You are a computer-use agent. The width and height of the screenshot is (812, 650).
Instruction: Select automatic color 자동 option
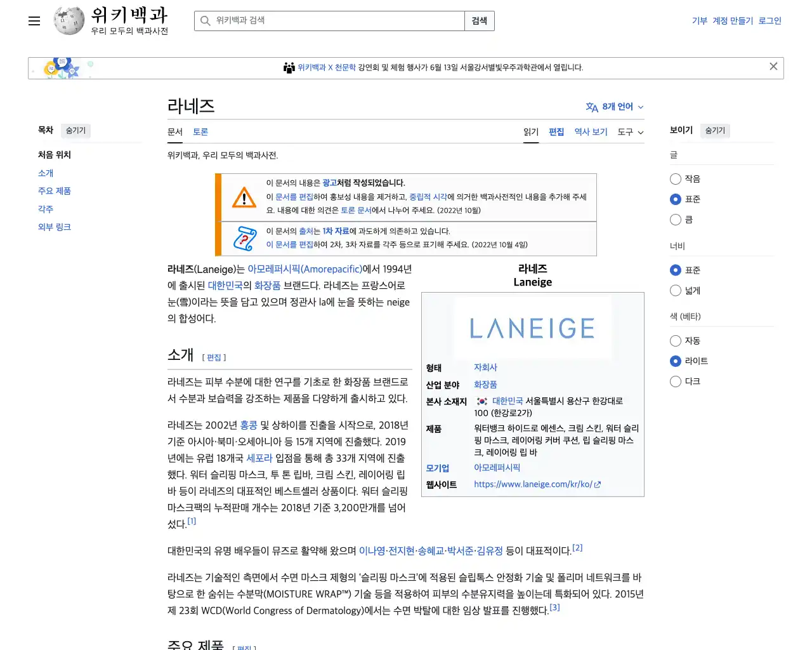pos(676,341)
